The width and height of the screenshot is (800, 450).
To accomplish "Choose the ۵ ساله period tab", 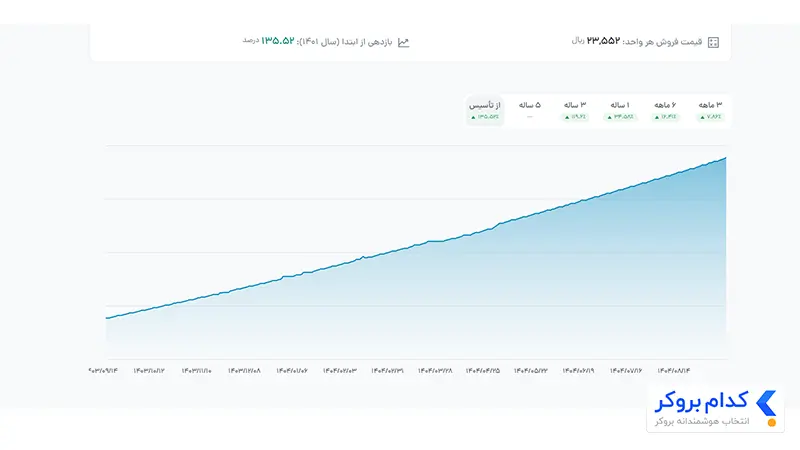I will click(x=530, y=110).
